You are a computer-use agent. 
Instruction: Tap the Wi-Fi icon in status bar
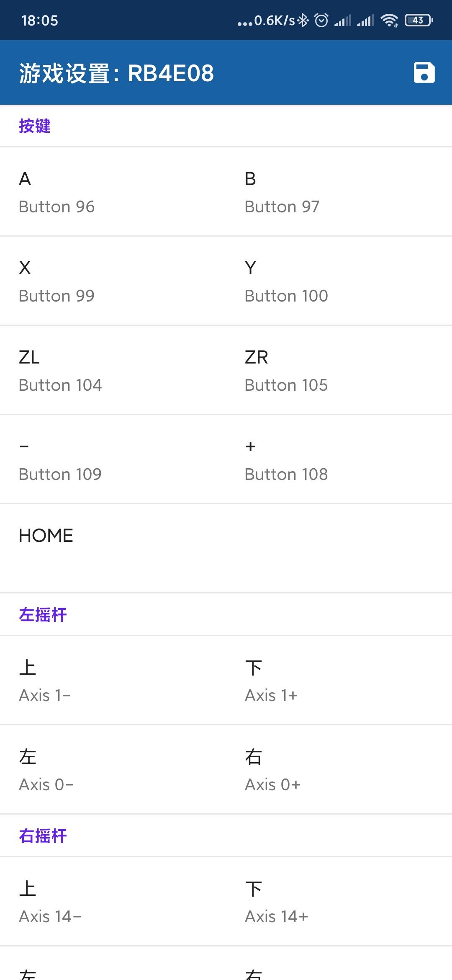389,20
